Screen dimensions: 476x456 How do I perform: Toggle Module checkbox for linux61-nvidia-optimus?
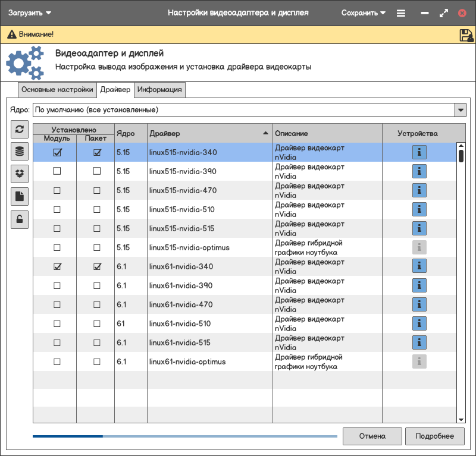[57, 361]
